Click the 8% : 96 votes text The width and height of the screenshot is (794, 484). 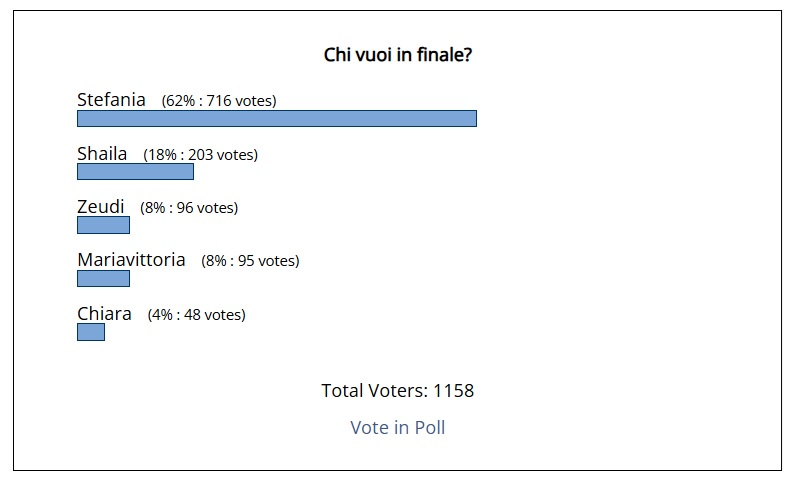coord(189,208)
